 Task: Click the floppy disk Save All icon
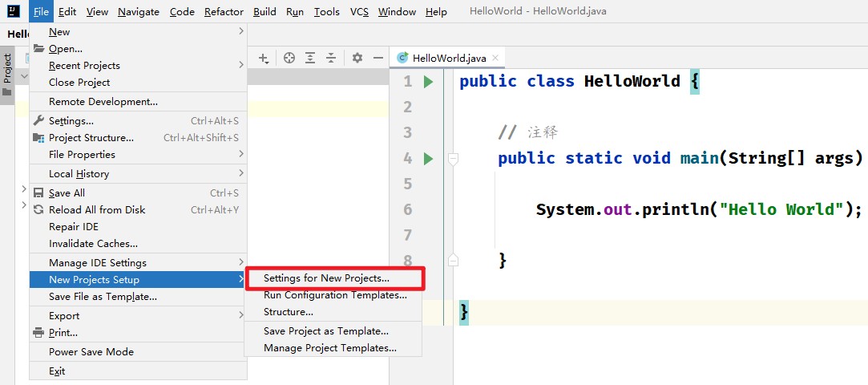(x=38, y=192)
